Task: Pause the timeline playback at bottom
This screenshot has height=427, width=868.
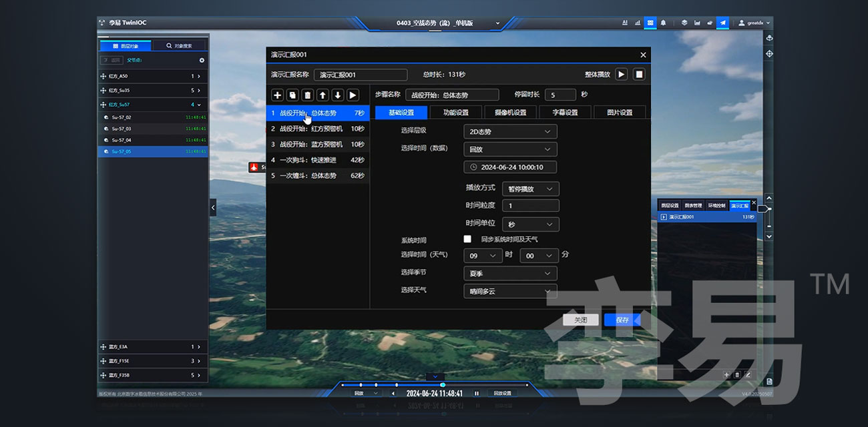Action: pyautogui.click(x=476, y=394)
